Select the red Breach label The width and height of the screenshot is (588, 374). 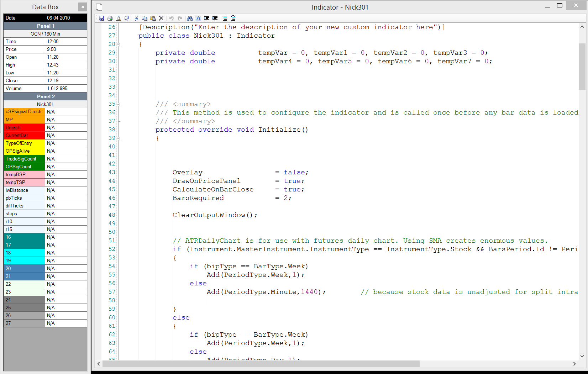pos(24,127)
